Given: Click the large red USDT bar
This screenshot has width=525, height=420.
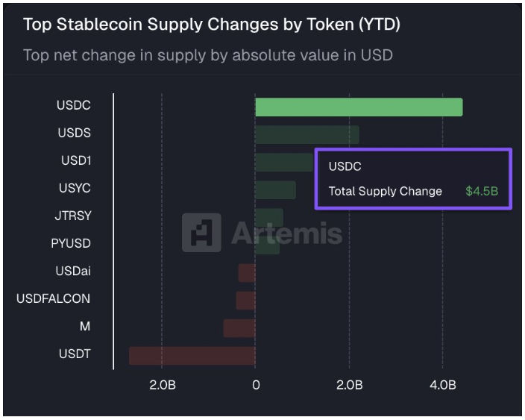Looking at the screenshot, I should (x=192, y=355).
